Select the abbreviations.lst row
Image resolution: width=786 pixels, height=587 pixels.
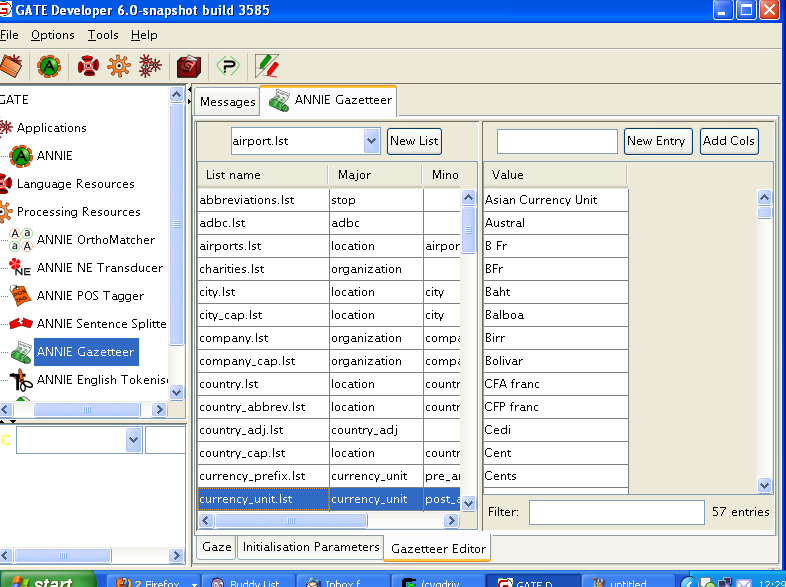coord(329,200)
